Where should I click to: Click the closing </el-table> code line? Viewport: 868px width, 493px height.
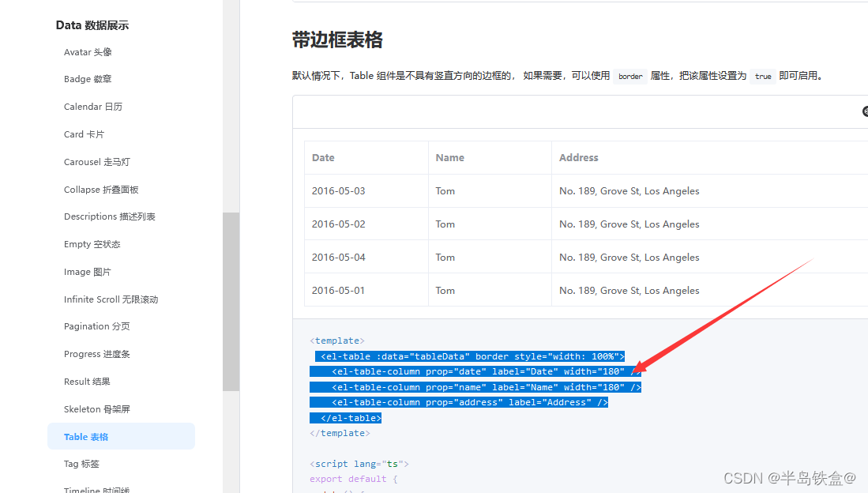click(345, 418)
